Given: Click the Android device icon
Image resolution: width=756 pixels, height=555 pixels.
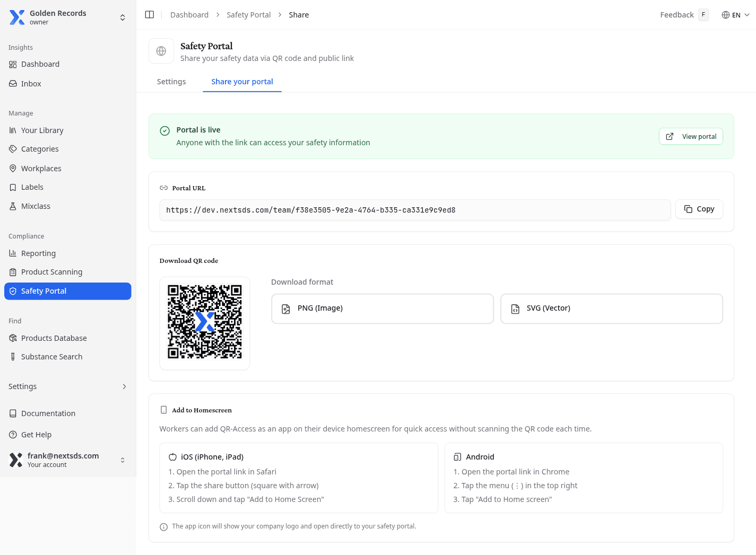Looking at the screenshot, I should (458, 457).
